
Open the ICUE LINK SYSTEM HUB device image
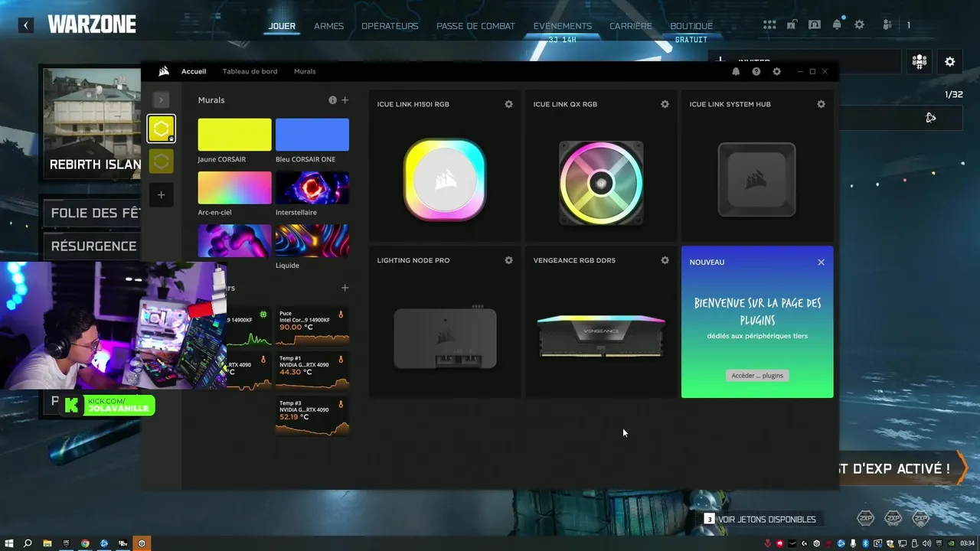click(756, 179)
